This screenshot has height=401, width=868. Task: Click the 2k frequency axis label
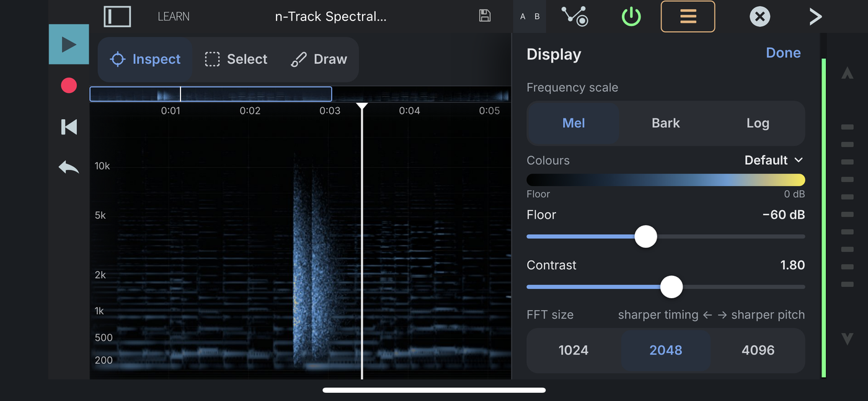click(x=100, y=275)
